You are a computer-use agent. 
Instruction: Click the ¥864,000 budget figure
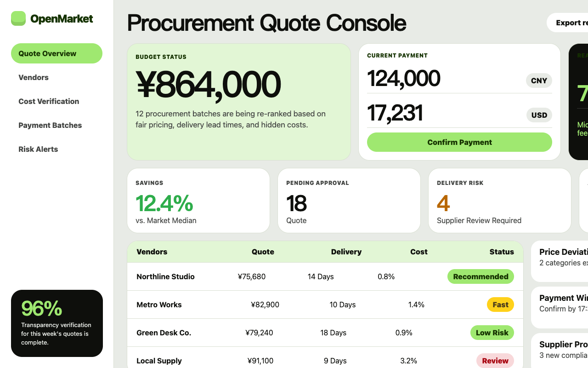208,85
